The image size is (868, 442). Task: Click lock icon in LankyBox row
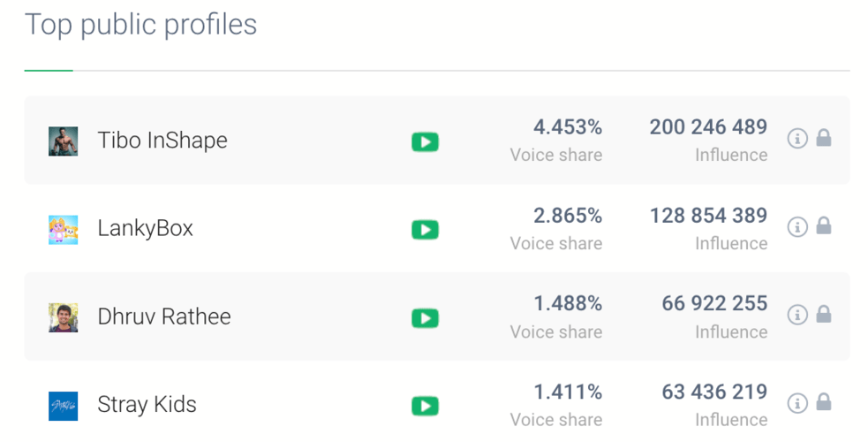(824, 226)
